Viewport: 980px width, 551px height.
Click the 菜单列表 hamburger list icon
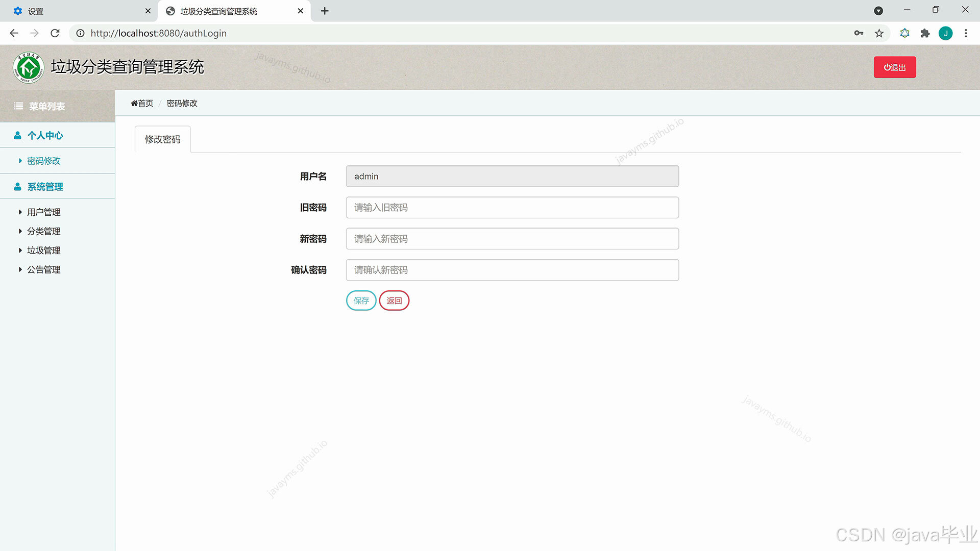click(18, 106)
